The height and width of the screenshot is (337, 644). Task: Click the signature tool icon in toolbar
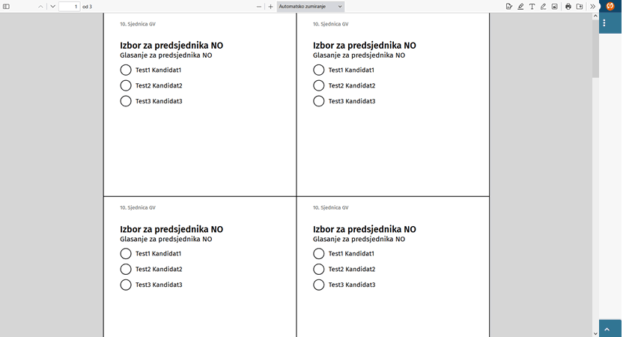click(509, 6)
